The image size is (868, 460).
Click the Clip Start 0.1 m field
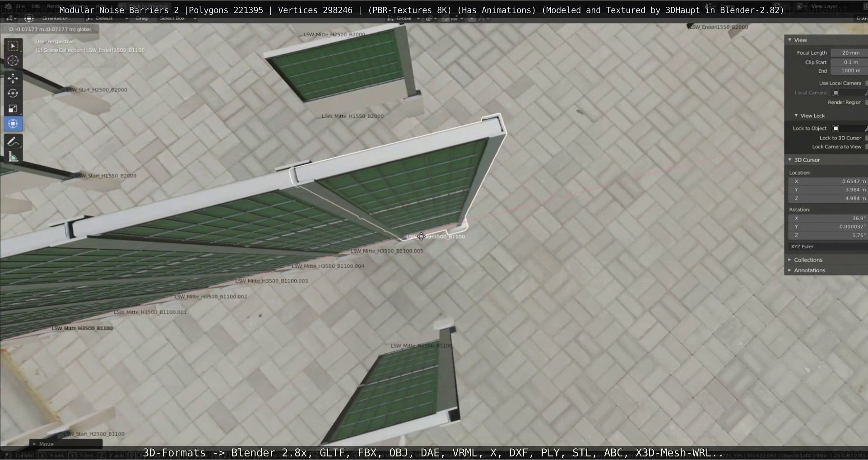[849, 62]
